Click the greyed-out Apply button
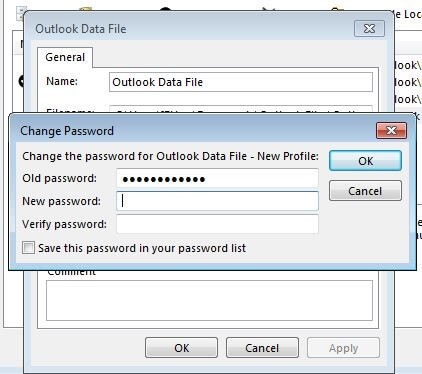 click(343, 348)
